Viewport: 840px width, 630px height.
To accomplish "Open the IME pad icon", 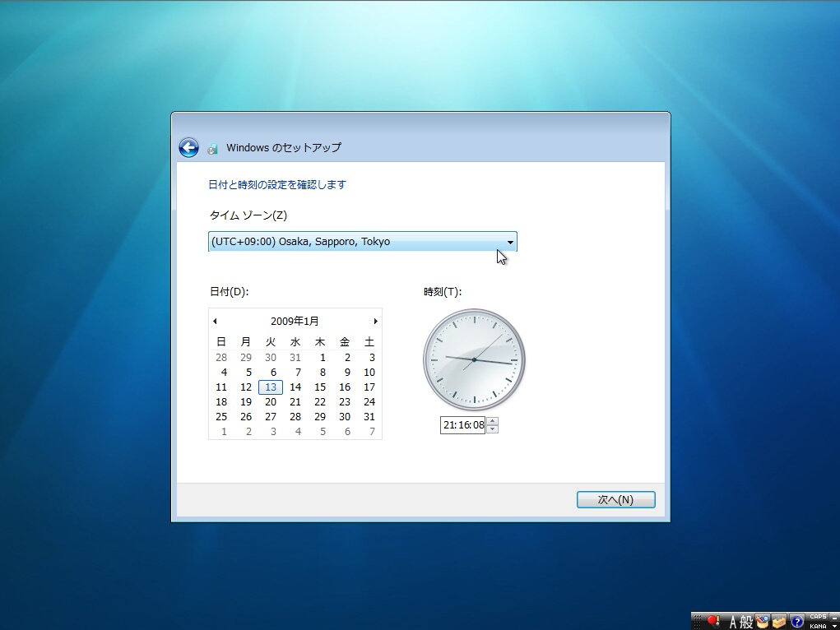I will click(763, 622).
